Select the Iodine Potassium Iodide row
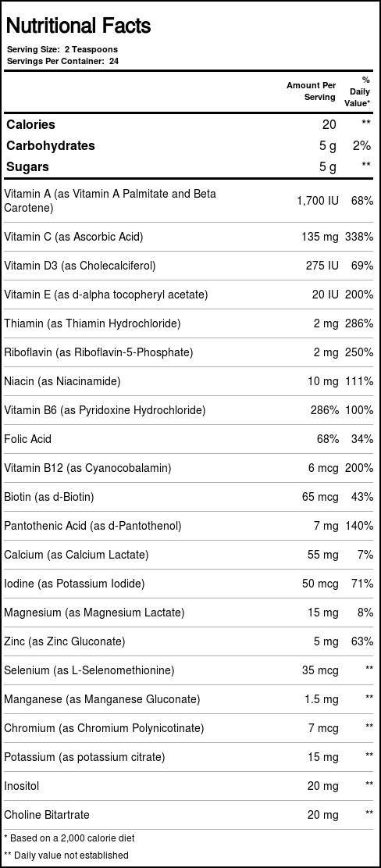 coord(190,584)
